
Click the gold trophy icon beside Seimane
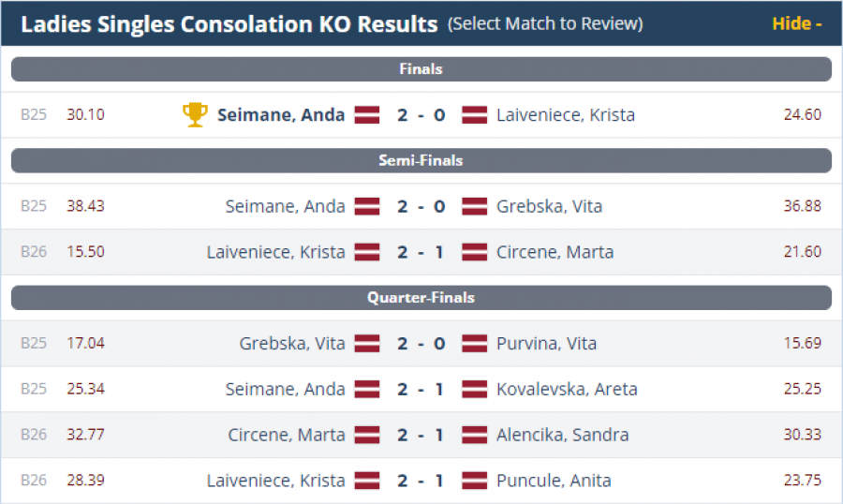pos(195,114)
